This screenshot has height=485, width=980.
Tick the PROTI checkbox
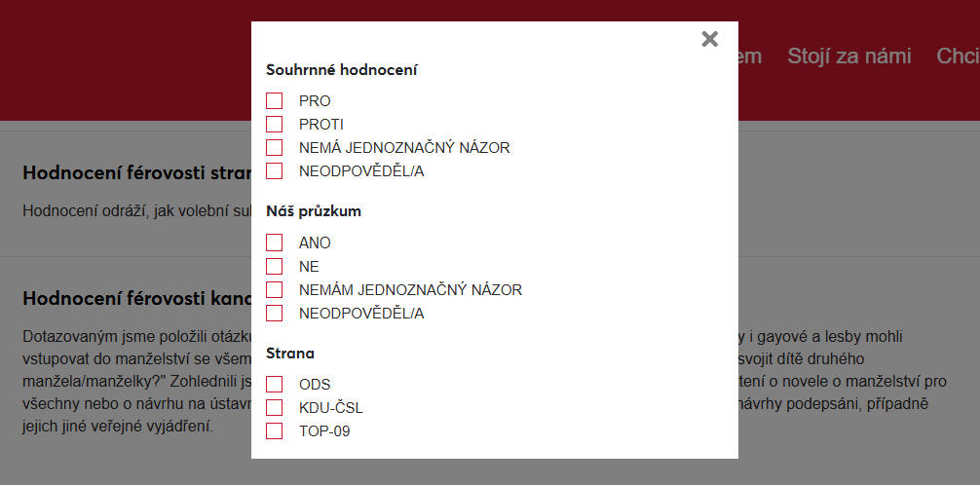point(275,125)
